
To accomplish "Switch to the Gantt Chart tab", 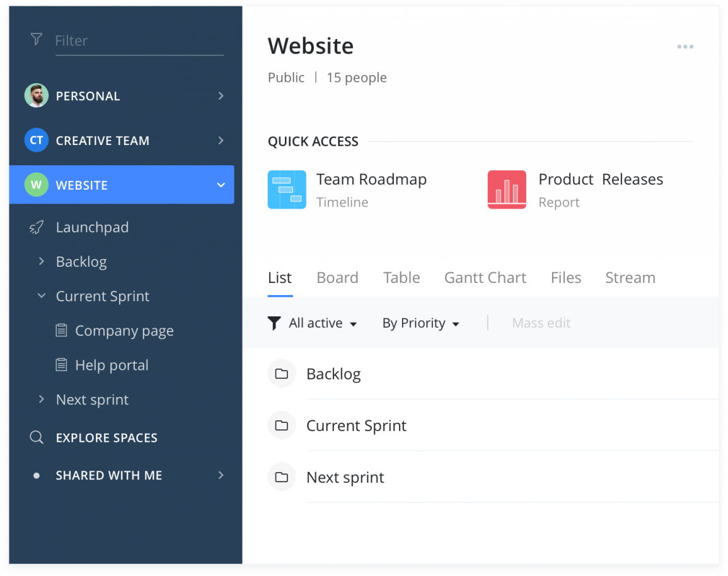I will [485, 278].
